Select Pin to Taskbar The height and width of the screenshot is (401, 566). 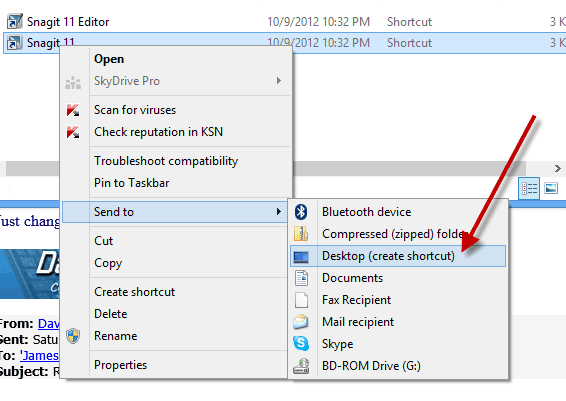131,183
